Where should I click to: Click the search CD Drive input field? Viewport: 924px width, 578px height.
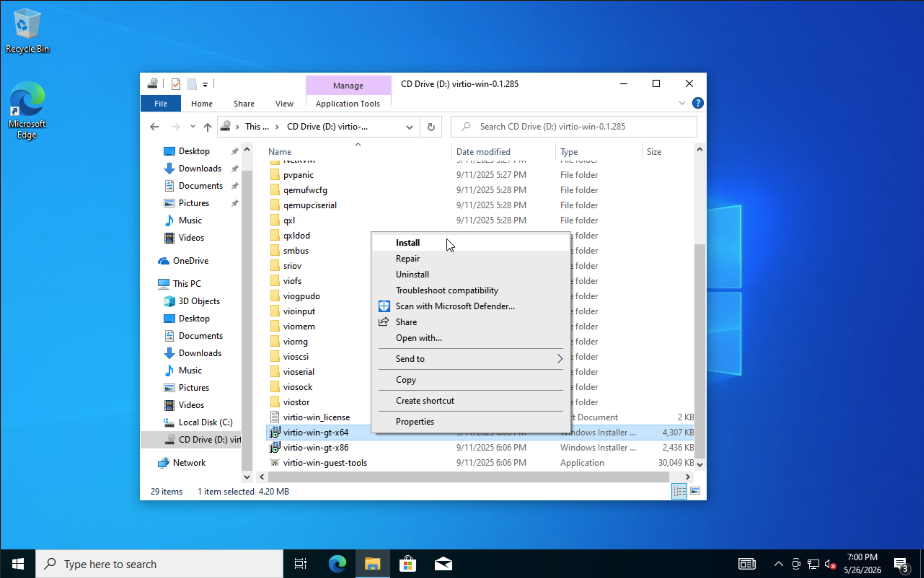574,127
